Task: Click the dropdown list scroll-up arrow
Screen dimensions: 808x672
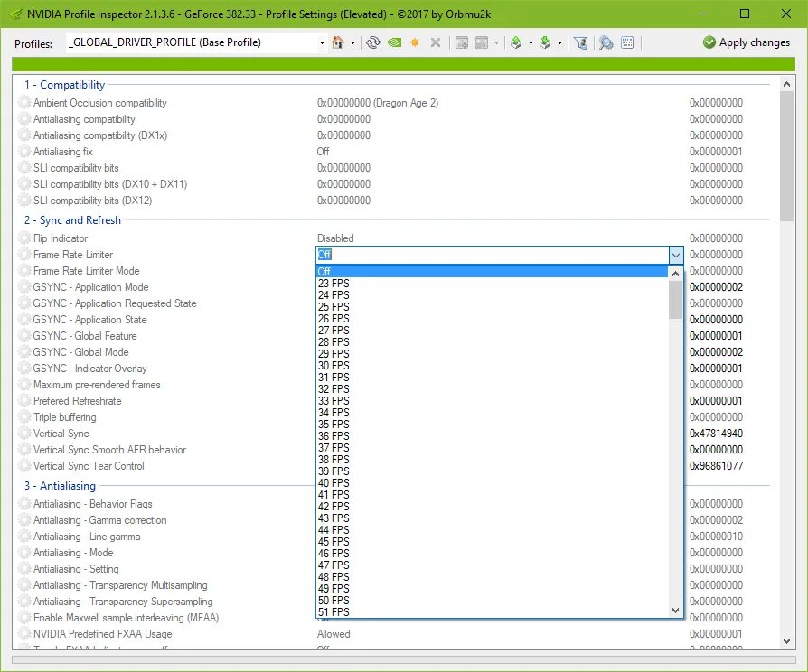Action: point(675,274)
